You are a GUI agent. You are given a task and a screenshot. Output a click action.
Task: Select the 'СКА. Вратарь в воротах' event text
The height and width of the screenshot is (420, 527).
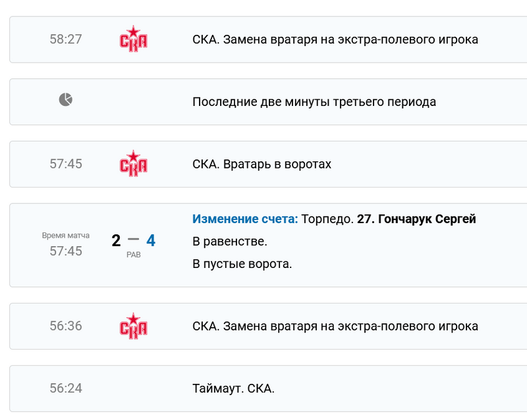(x=262, y=164)
